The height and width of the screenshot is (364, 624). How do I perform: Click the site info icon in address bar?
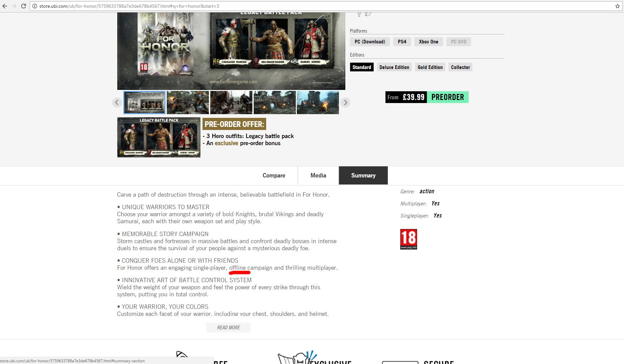click(x=34, y=6)
